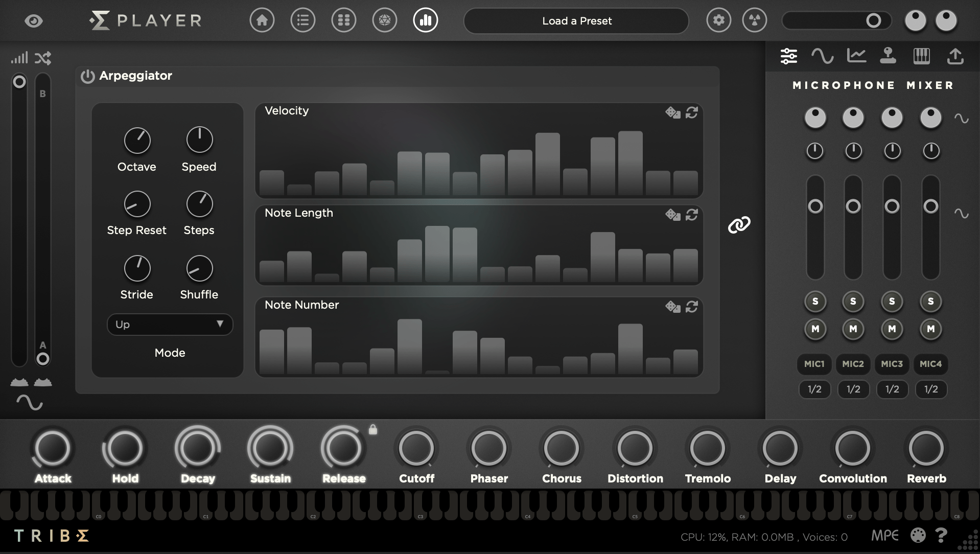
Task: Open the envelope curve editor icon
Action: pyautogui.click(x=856, y=56)
